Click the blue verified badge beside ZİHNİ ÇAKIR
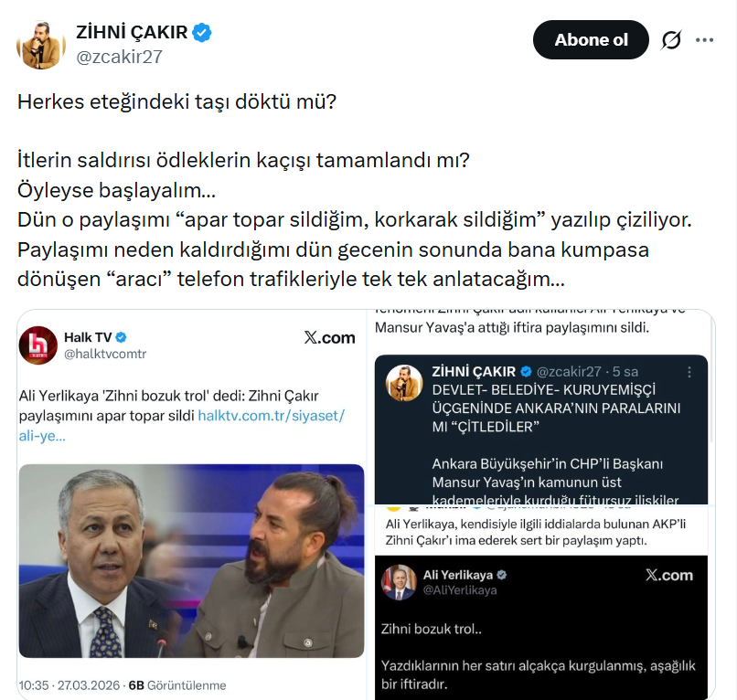Image resolution: width=737 pixels, height=700 pixels. tap(202, 32)
